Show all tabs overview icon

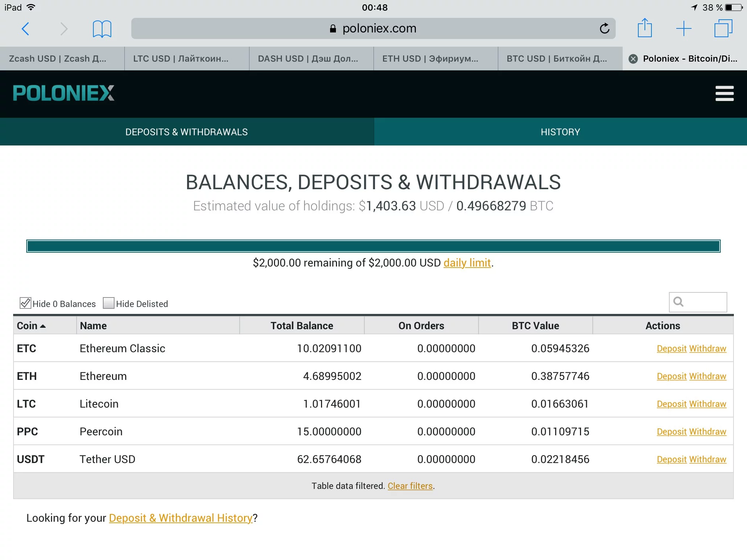pos(723,28)
